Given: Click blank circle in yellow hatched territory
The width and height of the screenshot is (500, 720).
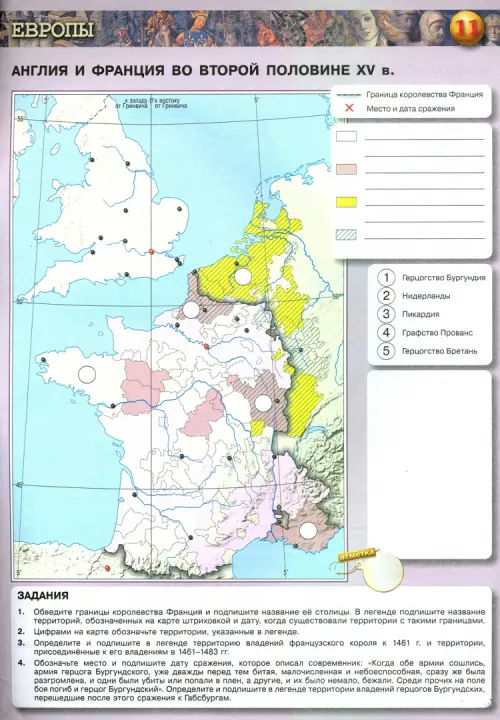Looking at the screenshot, I should [x=243, y=277].
